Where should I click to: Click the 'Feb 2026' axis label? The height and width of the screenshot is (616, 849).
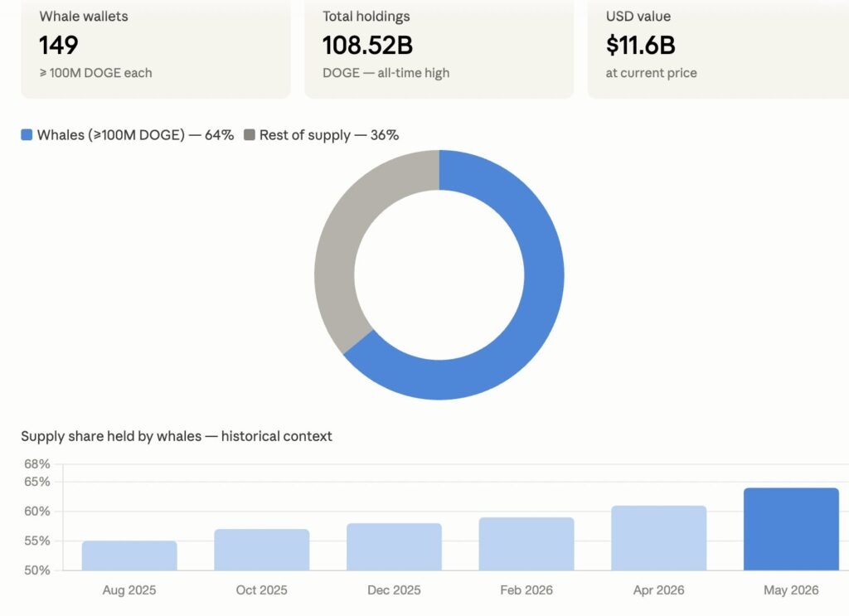(526, 590)
